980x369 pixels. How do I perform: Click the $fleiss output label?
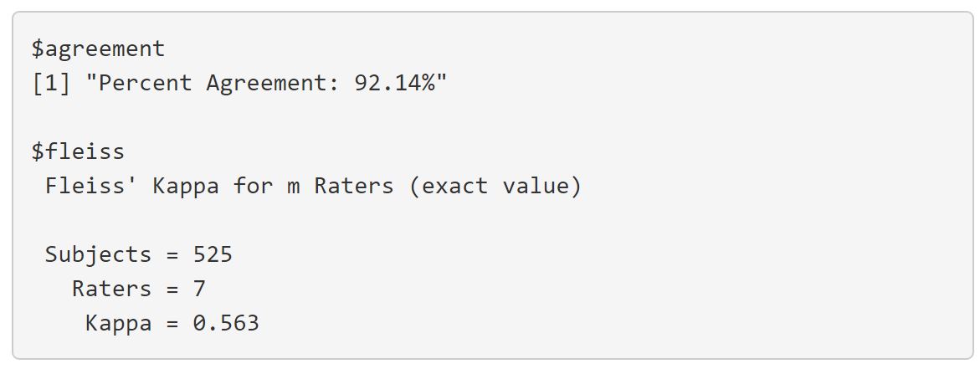point(78,152)
